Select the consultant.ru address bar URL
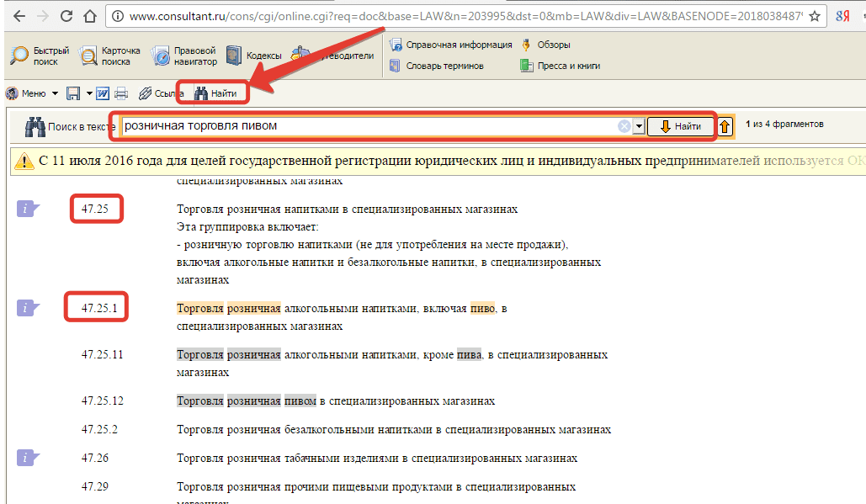Image resolution: width=866 pixels, height=504 pixels. (x=465, y=17)
